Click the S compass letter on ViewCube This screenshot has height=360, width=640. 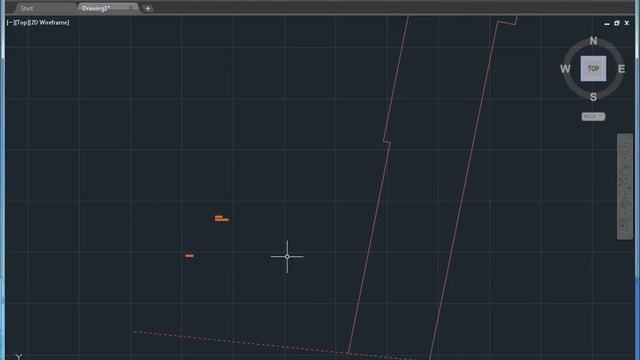click(x=593, y=97)
